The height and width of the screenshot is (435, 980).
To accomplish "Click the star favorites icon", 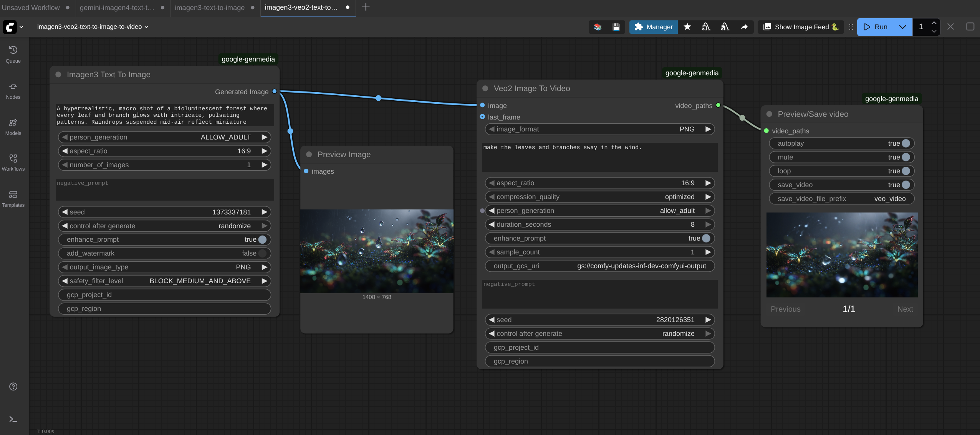I will [687, 27].
